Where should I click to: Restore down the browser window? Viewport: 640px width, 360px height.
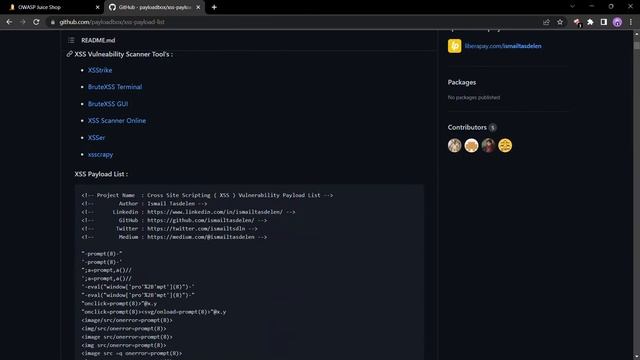(611, 7)
